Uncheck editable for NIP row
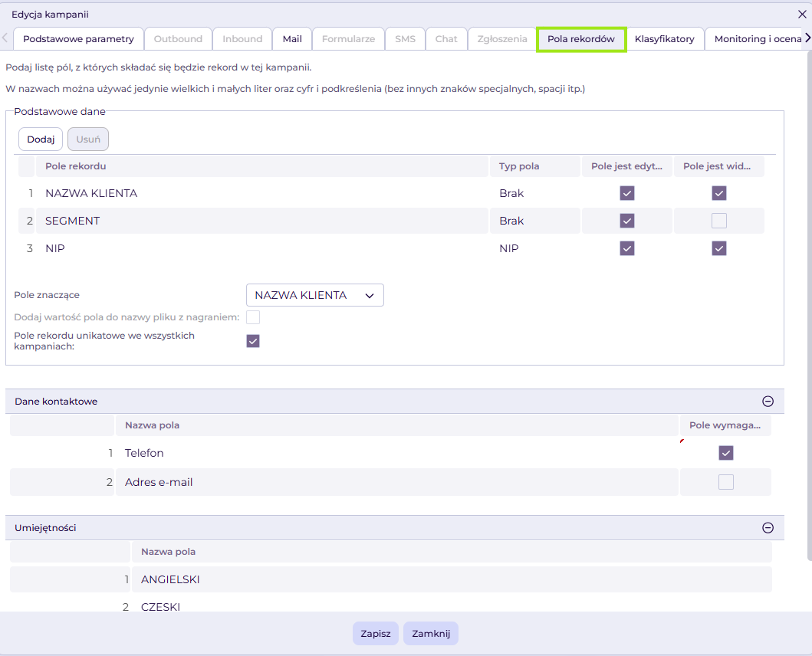812x656 pixels. [627, 248]
